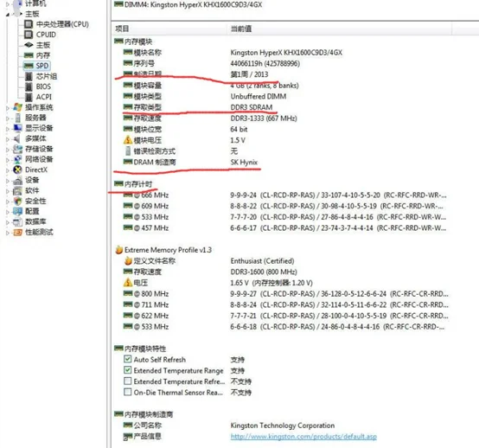Select the 芯片组 chipset icon
The image size is (479, 448).
(x=29, y=76)
